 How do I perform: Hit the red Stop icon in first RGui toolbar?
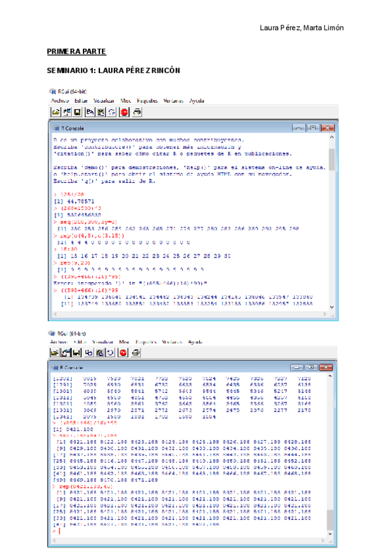tap(124, 112)
